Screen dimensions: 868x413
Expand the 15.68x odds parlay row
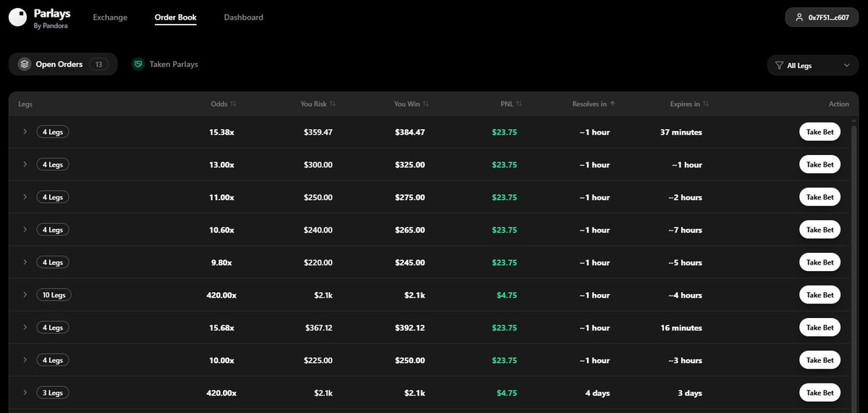[x=25, y=328]
